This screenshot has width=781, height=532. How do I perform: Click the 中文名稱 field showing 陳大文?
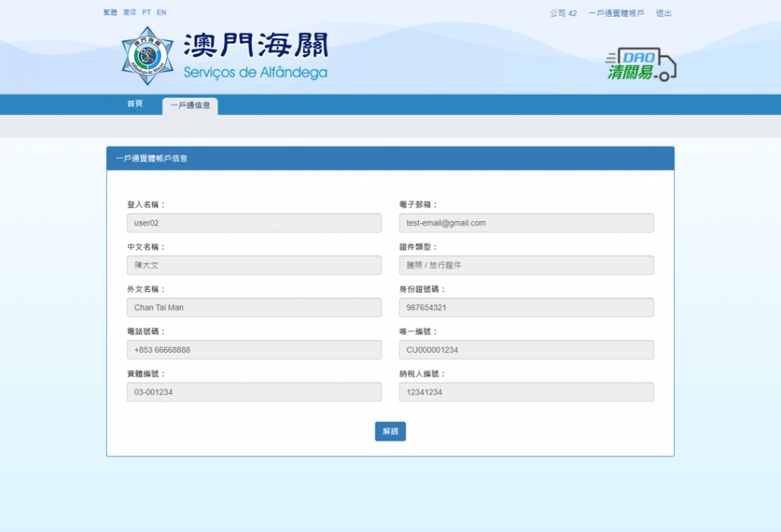[x=254, y=265]
